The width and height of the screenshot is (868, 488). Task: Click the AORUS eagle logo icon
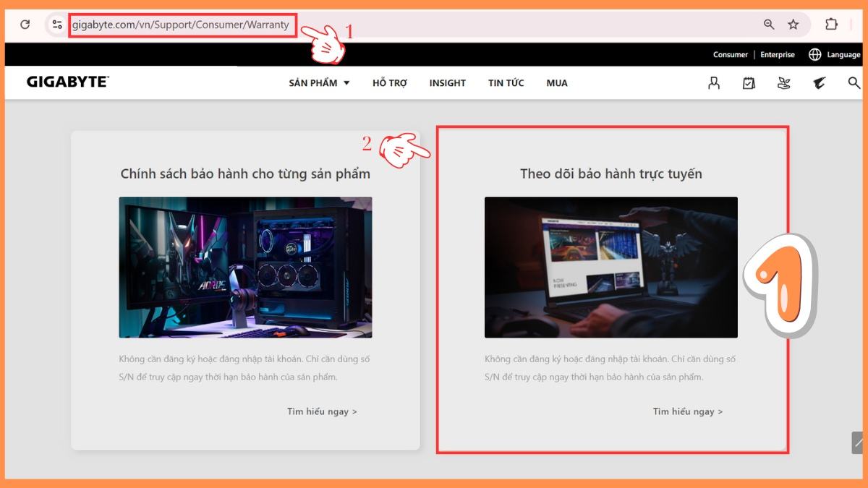point(819,83)
